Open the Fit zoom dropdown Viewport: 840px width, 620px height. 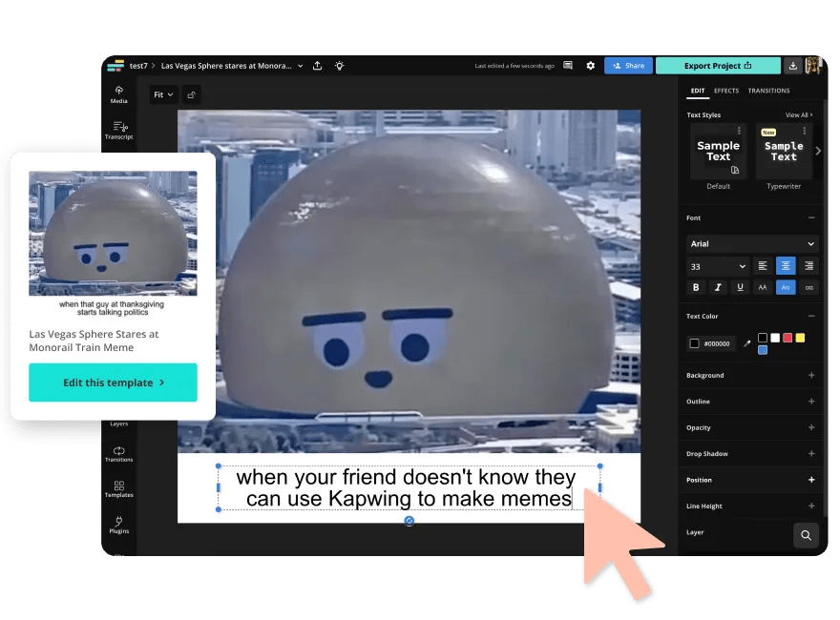[x=163, y=94]
